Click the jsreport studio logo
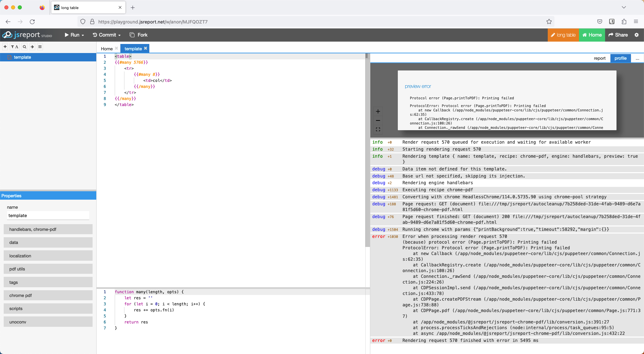644x354 pixels. [27, 35]
